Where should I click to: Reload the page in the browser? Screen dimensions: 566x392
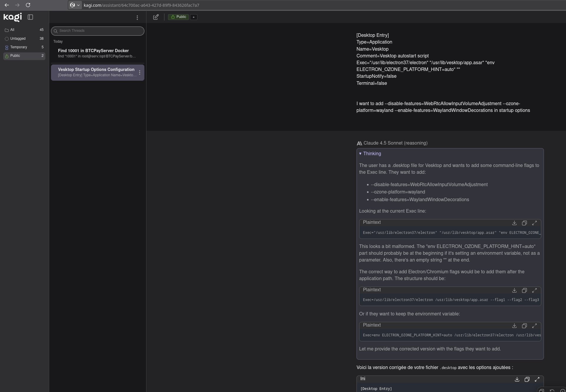28,5
